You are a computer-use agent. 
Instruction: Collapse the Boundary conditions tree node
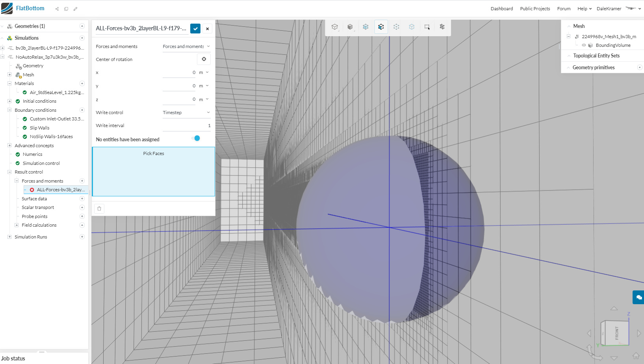point(9,110)
